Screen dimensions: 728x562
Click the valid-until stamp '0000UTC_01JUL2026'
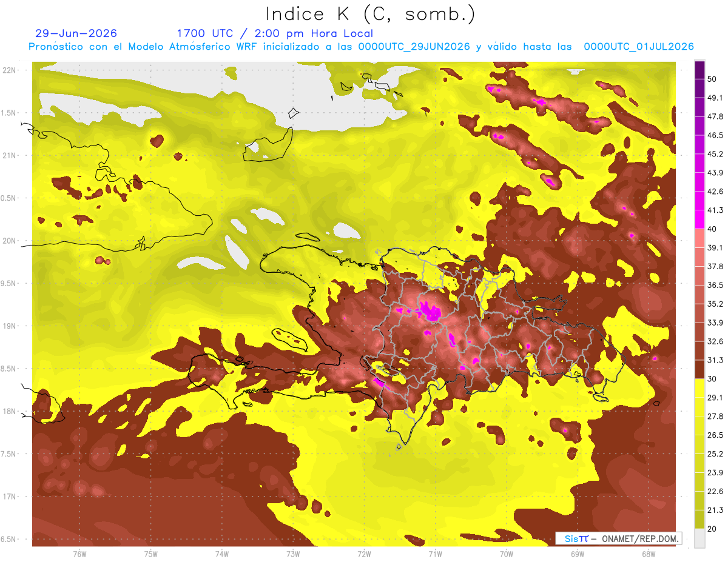pos(639,47)
